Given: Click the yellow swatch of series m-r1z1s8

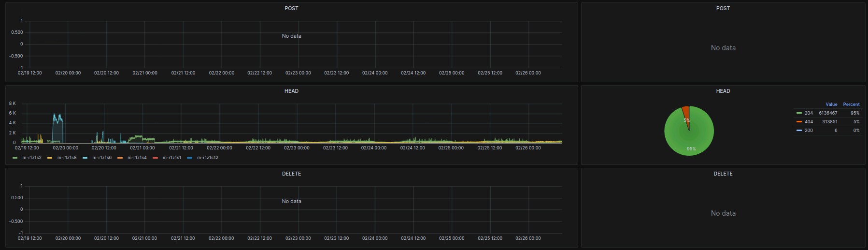Looking at the screenshot, I should pos(50,158).
